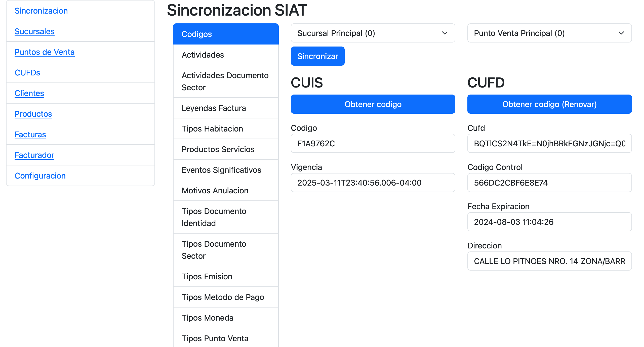Click the CUIS Codigo input field
The width and height of the screenshot is (644, 347).
[373, 144]
